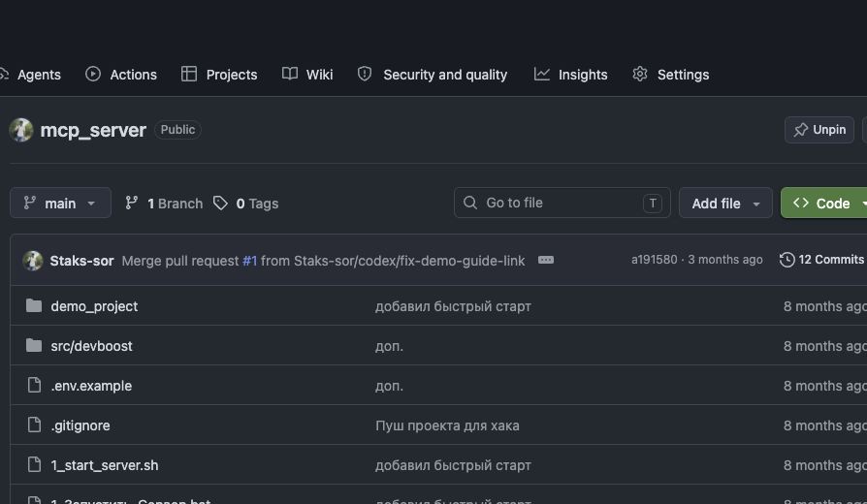Click the history clock icon
The image size is (867, 504).
[x=787, y=259]
